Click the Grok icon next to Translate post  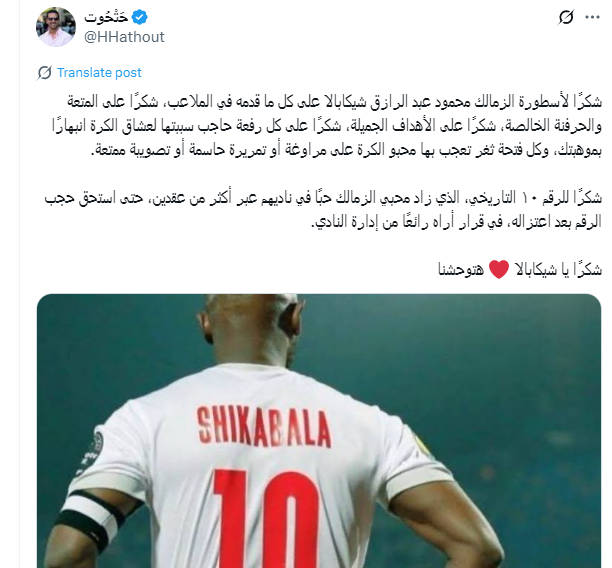[44, 73]
